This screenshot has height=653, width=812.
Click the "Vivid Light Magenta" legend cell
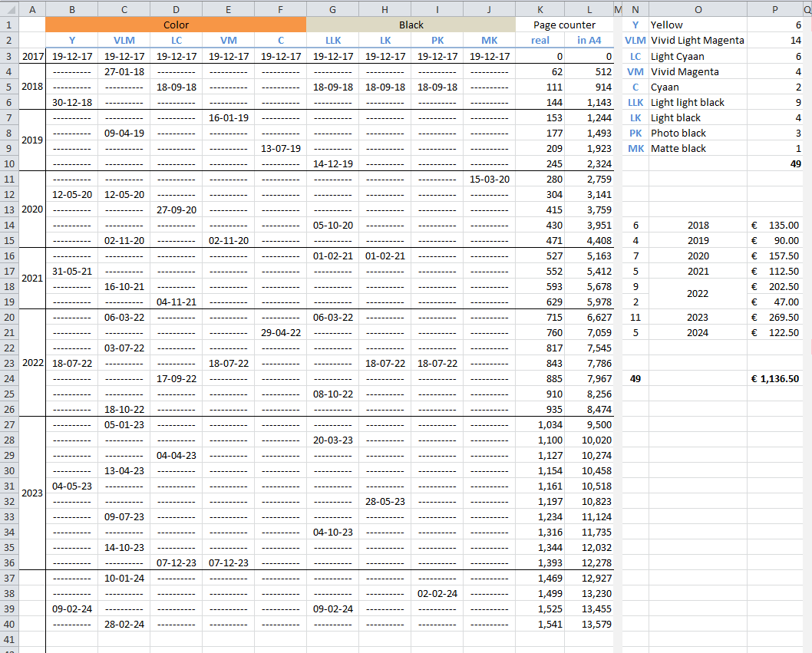point(698,41)
